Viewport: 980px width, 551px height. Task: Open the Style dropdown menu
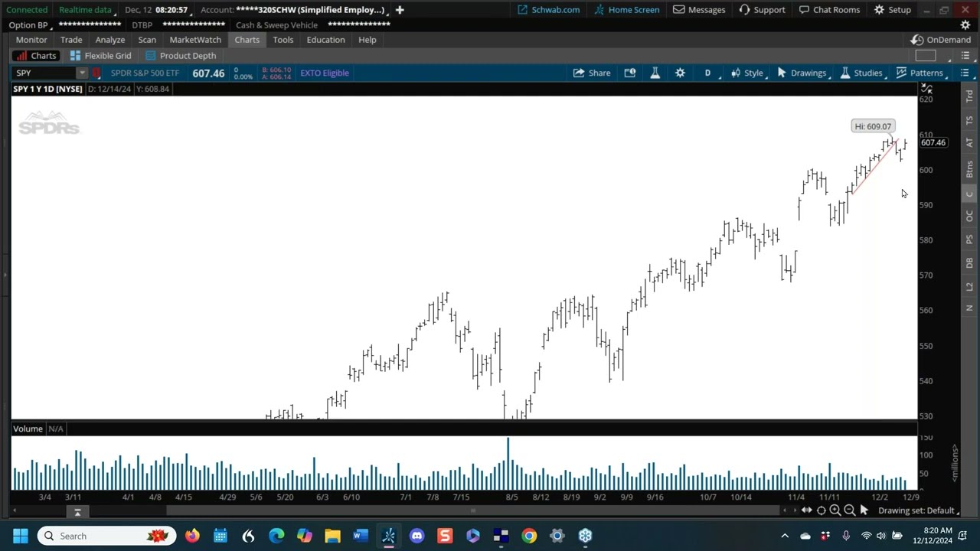tap(748, 73)
